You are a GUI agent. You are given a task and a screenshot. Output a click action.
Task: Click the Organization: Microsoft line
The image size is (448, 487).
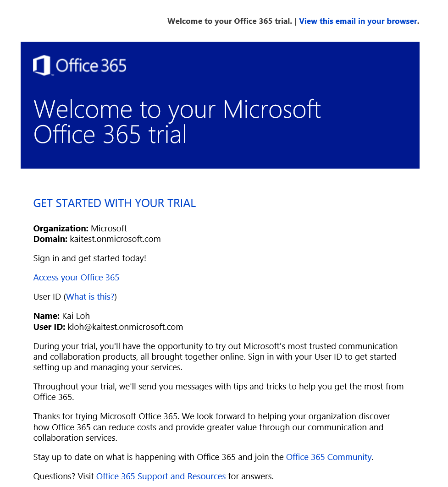click(80, 228)
